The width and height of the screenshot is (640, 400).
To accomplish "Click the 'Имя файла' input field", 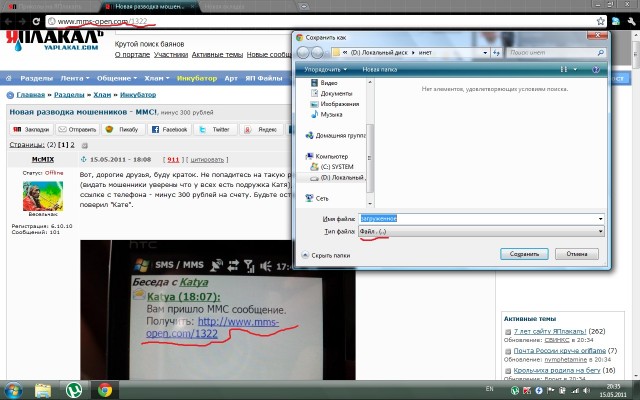I will [x=481, y=219].
